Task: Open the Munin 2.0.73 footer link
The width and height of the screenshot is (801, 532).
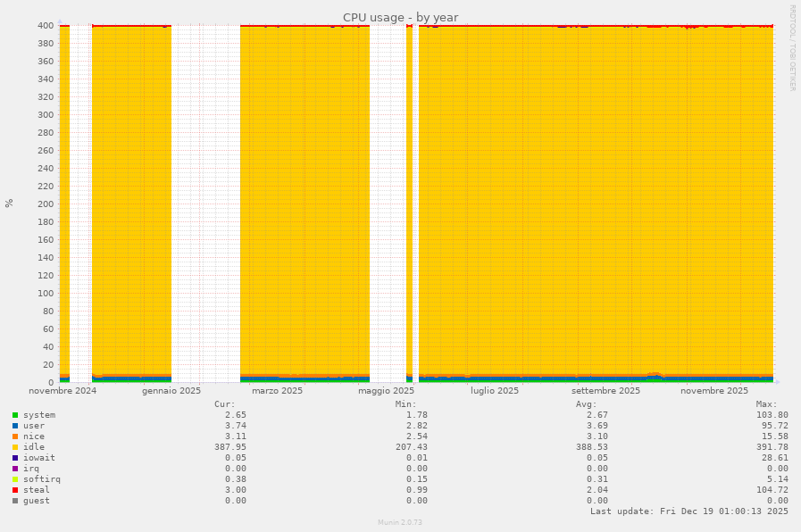Action: (399, 524)
